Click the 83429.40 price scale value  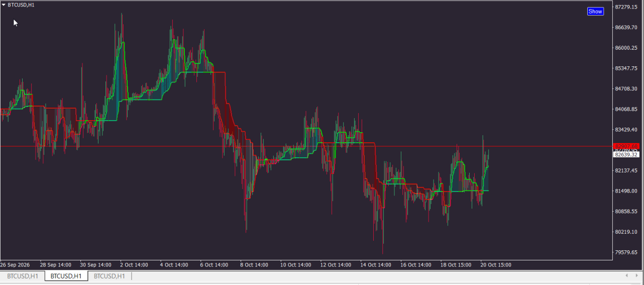pyautogui.click(x=626, y=130)
